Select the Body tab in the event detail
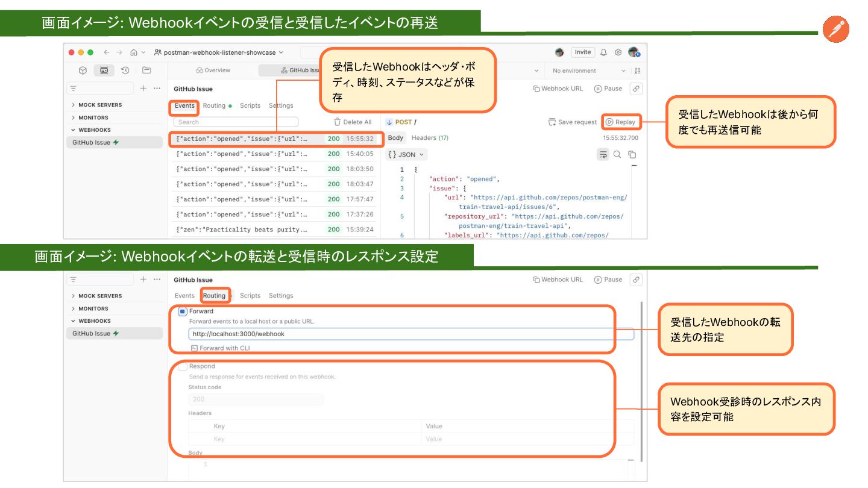Viewport: 868px width, 488px height. click(395, 138)
